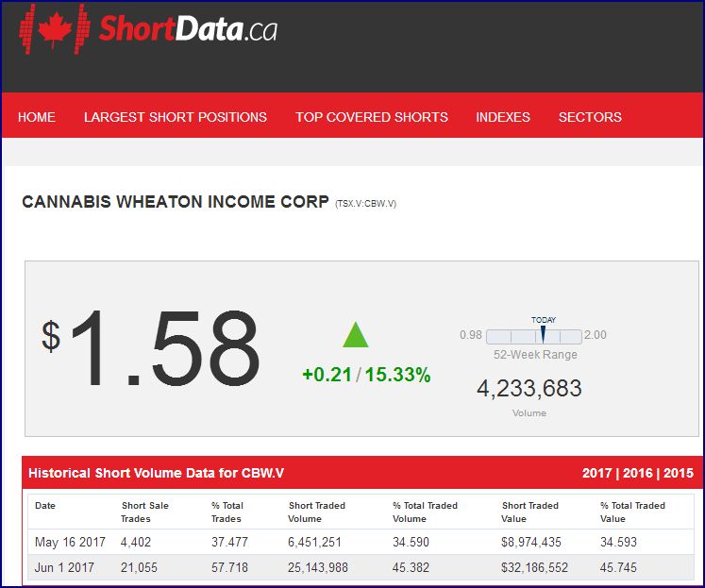
Task: Click the 4,402 short sale trades cell
Action: 136,542
